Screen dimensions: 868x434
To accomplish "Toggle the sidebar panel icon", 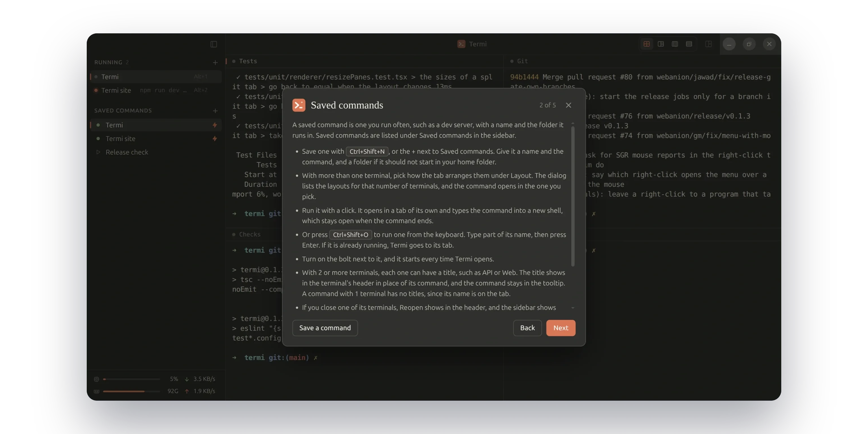I will tap(214, 44).
